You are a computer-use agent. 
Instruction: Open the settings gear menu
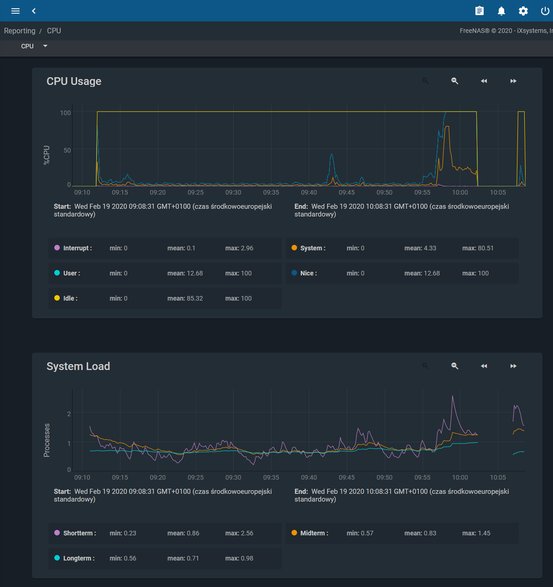pos(523,11)
